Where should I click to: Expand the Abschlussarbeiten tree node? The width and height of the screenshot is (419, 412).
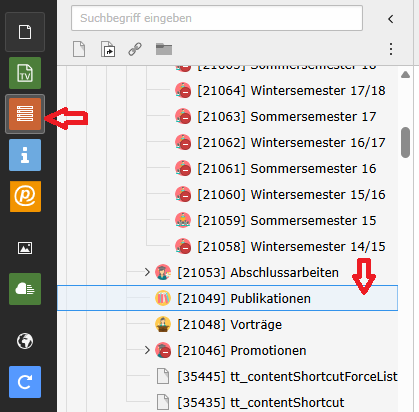(x=147, y=272)
